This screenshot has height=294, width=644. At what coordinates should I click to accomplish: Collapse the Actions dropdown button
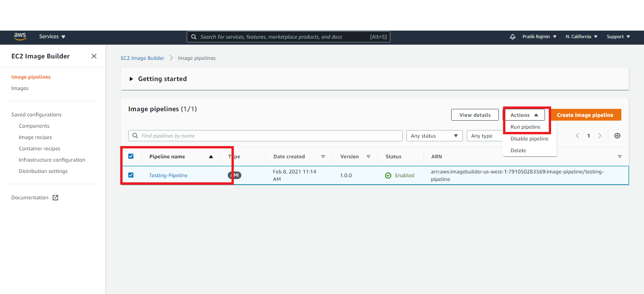click(x=524, y=115)
